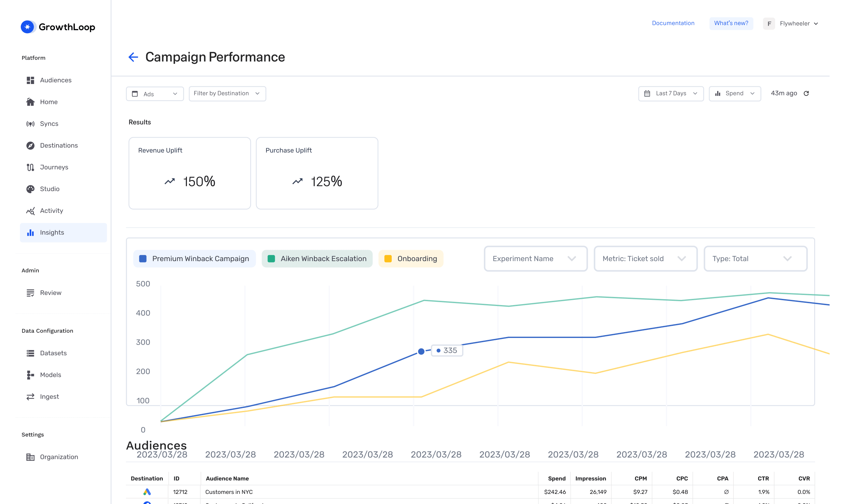Click the Journeys path icon
This screenshot has width=852, height=504.
point(30,167)
